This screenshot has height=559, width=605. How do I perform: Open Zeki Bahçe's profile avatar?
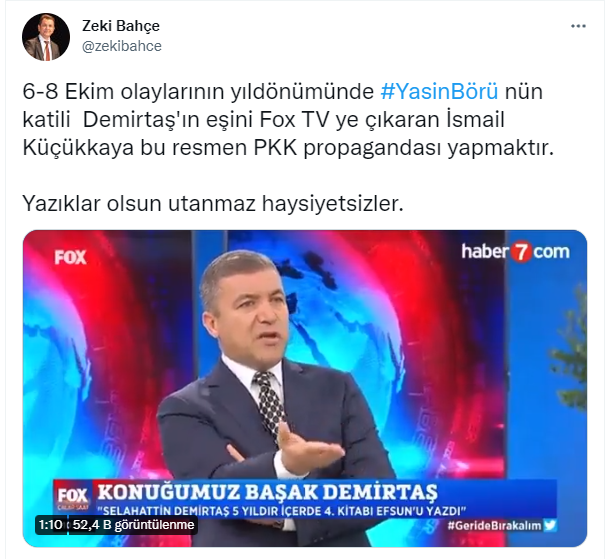tap(46, 37)
